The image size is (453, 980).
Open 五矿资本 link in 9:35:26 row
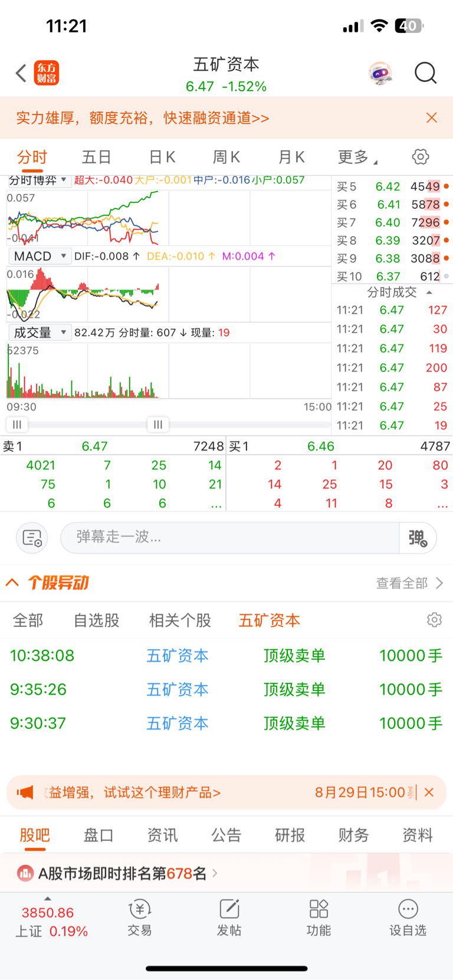click(178, 689)
